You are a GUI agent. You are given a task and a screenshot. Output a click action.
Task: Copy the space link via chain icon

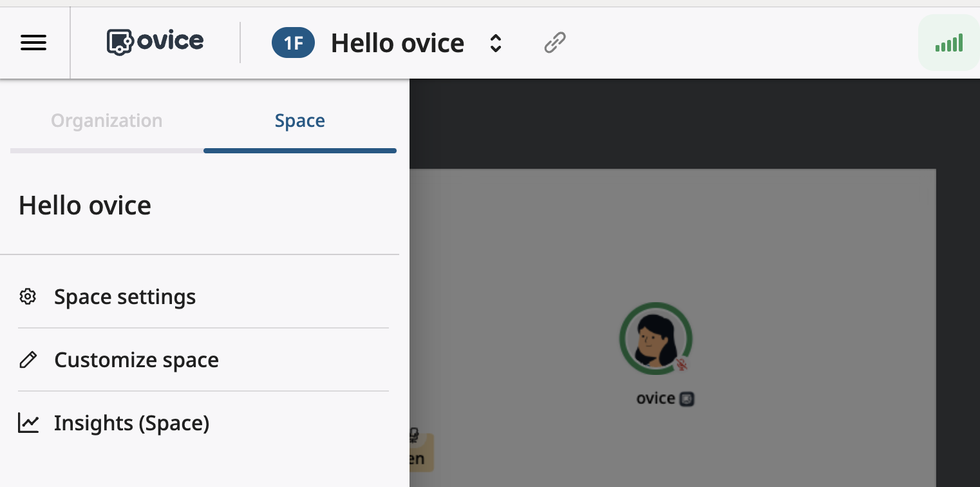554,43
